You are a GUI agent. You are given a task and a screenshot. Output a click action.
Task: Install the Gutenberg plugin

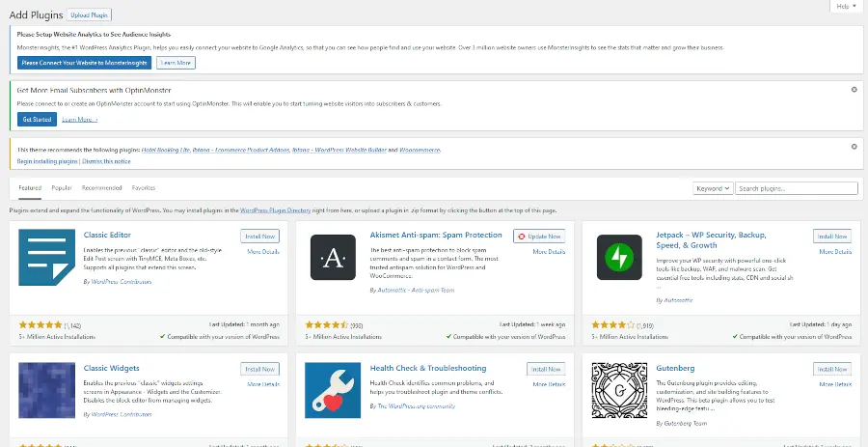point(832,369)
